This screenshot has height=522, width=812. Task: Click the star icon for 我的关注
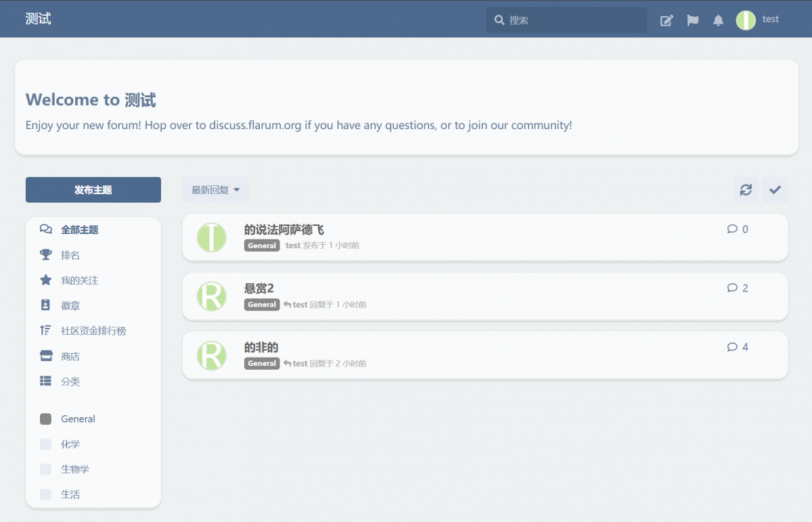(x=46, y=280)
